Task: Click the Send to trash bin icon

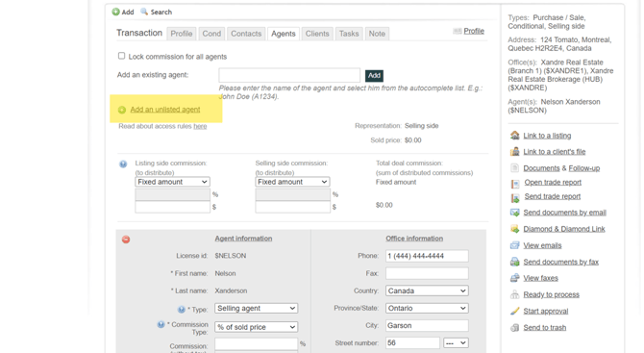Action: coord(514,328)
